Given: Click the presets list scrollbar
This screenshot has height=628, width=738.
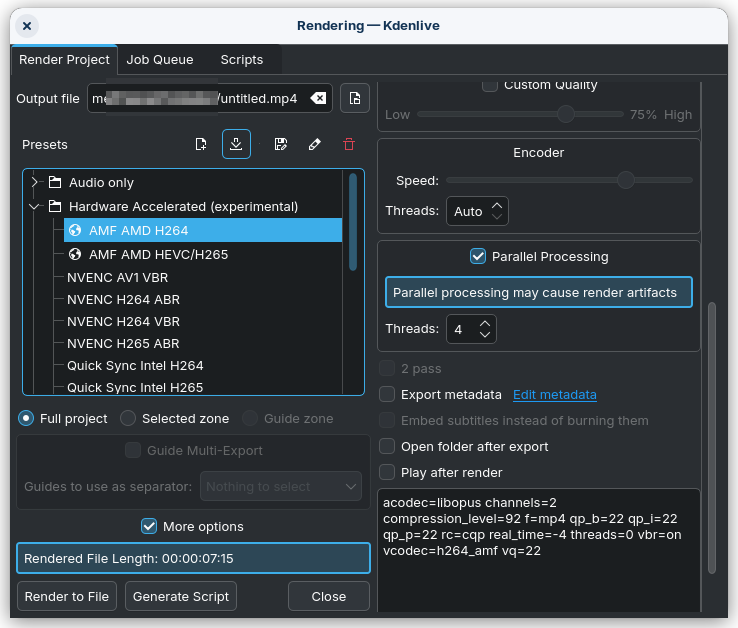Looking at the screenshot, I should (353, 222).
